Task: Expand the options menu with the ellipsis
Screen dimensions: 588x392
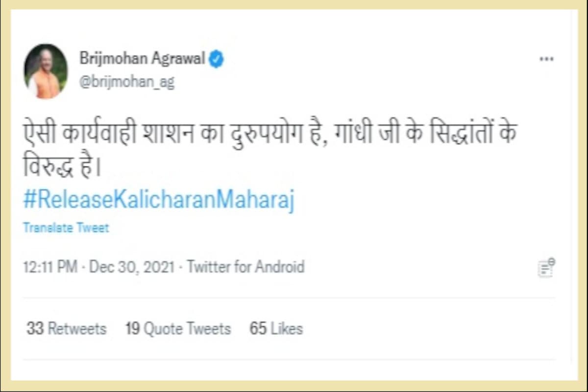Action: coord(546,59)
